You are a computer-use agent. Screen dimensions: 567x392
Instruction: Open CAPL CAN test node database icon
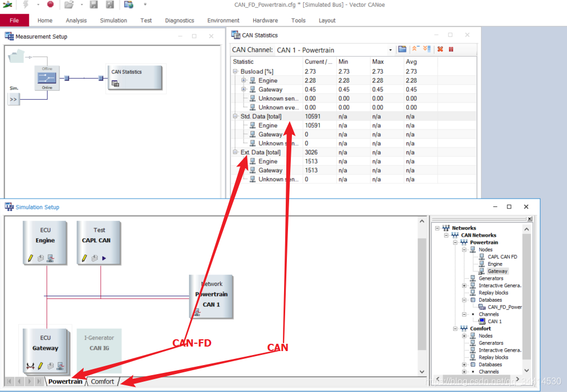(x=94, y=258)
